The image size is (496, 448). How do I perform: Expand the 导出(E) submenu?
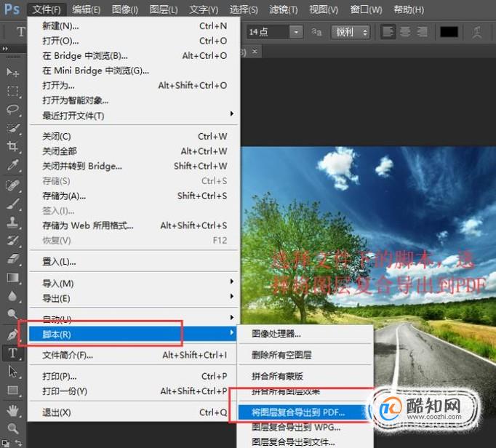[134, 298]
